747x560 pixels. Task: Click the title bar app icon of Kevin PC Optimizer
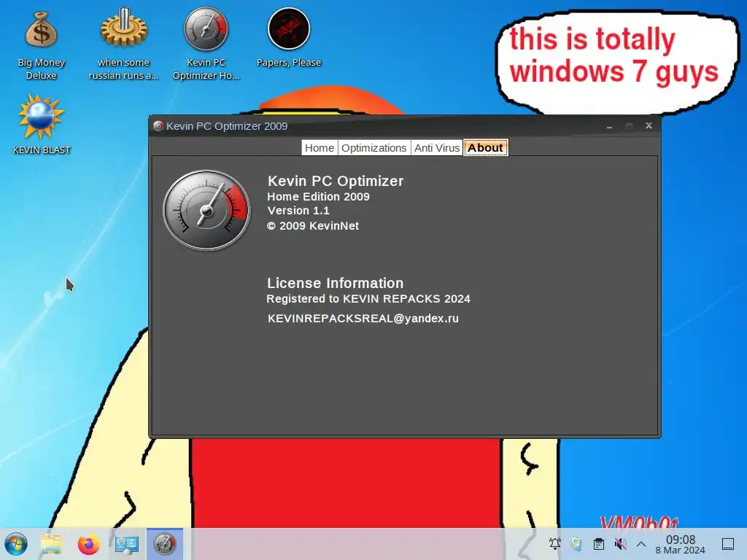point(158,126)
